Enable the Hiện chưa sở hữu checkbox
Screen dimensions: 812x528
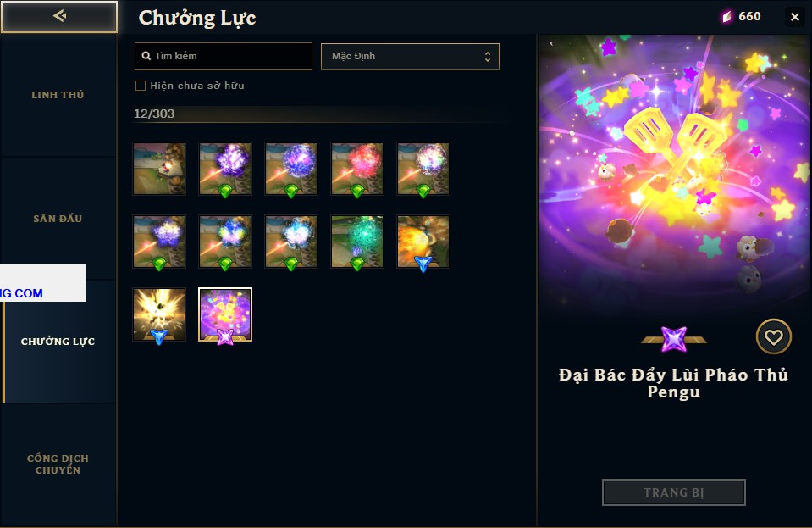point(141,86)
